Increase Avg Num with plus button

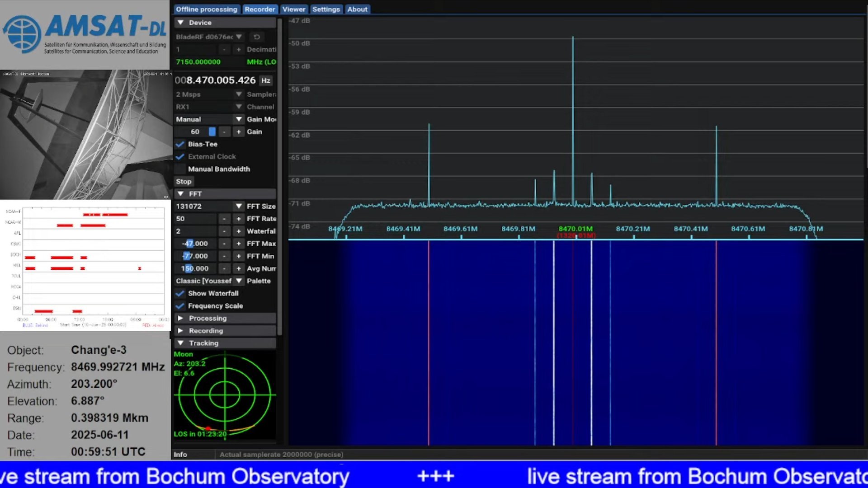tap(238, 268)
